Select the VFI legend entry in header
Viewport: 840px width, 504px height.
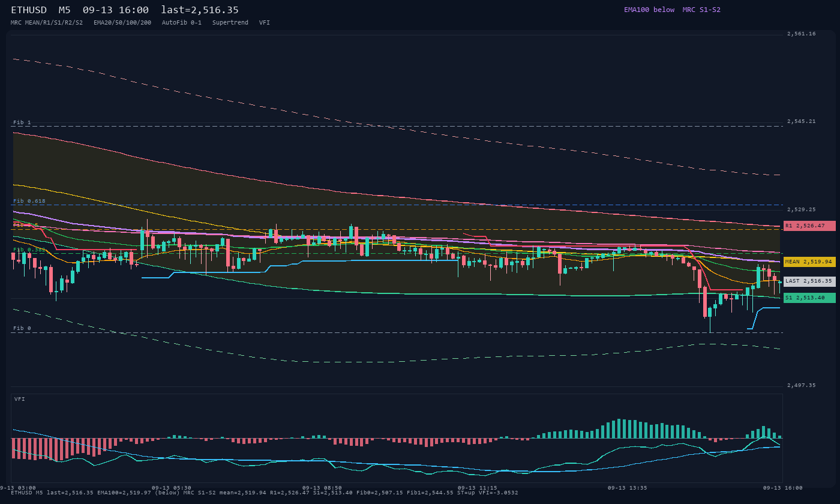pos(265,22)
